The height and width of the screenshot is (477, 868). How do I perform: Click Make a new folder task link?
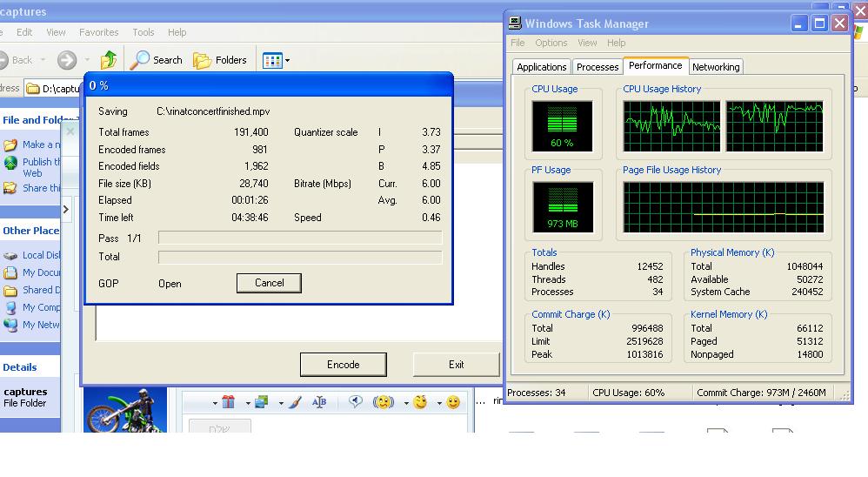click(x=41, y=144)
